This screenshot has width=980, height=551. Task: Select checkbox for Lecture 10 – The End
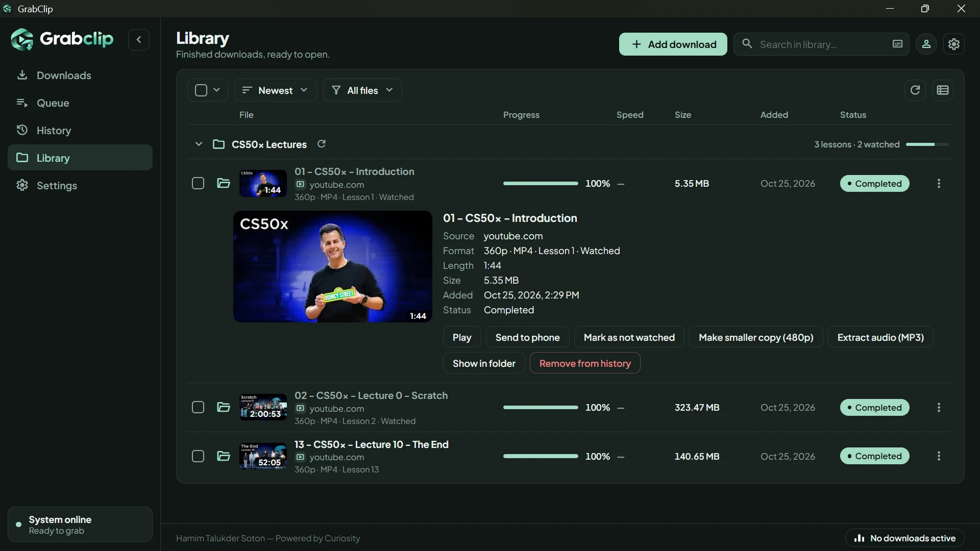(198, 456)
